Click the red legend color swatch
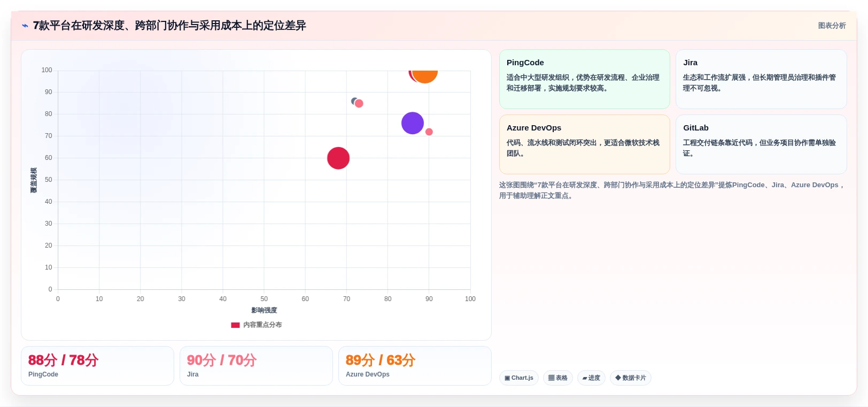 [x=235, y=325]
